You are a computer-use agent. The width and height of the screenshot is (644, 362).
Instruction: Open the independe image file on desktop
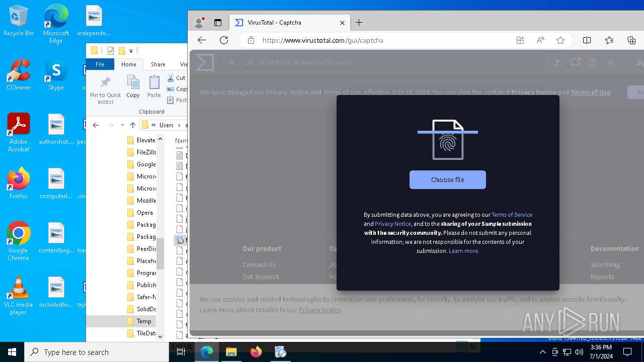94,21
